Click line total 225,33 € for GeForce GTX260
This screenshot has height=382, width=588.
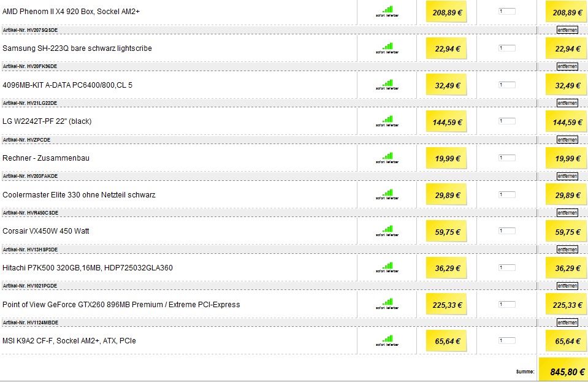567,305
